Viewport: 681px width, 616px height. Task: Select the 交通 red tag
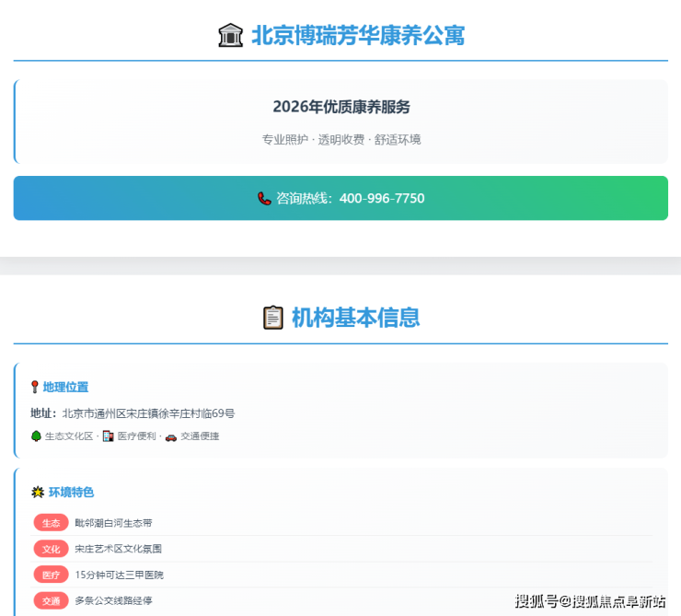(x=51, y=600)
